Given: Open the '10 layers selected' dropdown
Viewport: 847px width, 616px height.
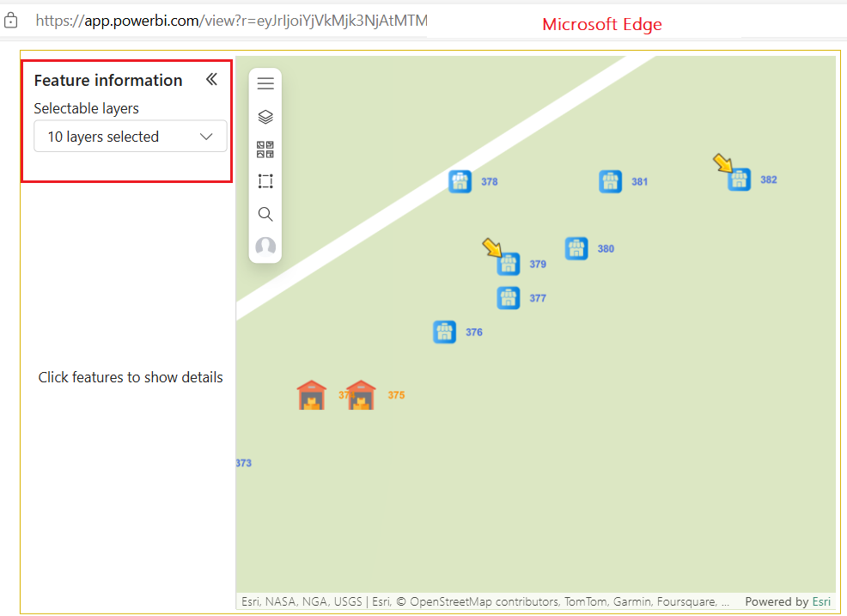Looking at the screenshot, I should click(130, 136).
